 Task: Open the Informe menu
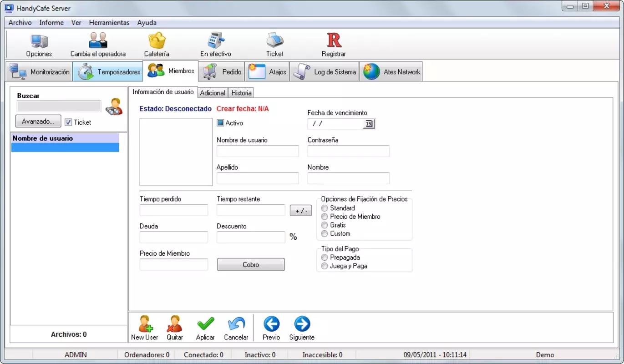pos(51,22)
